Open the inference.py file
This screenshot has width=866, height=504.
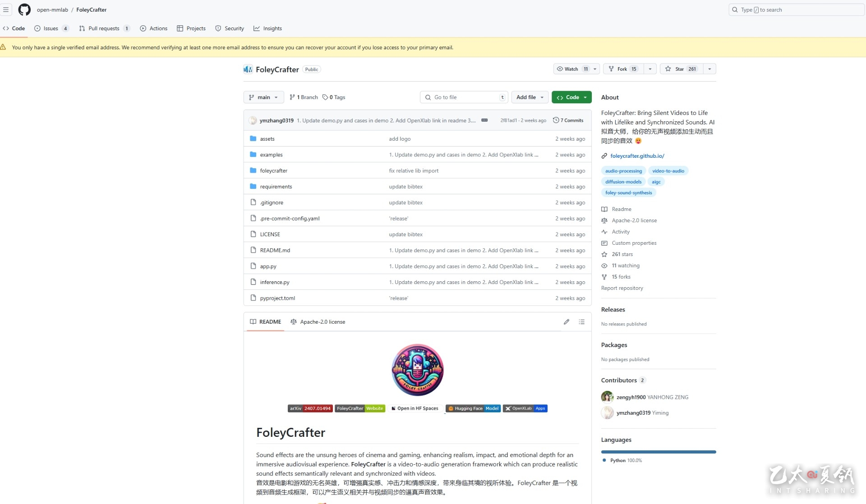[x=274, y=282]
